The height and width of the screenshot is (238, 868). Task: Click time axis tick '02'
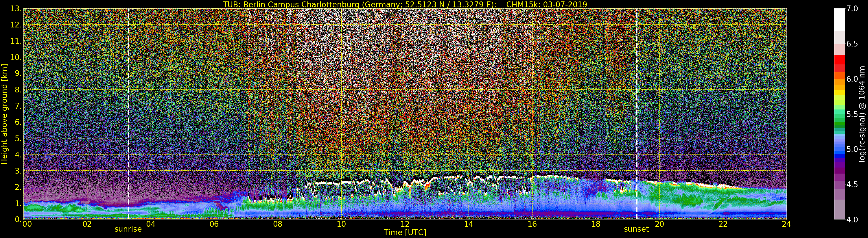[x=87, y=224]
